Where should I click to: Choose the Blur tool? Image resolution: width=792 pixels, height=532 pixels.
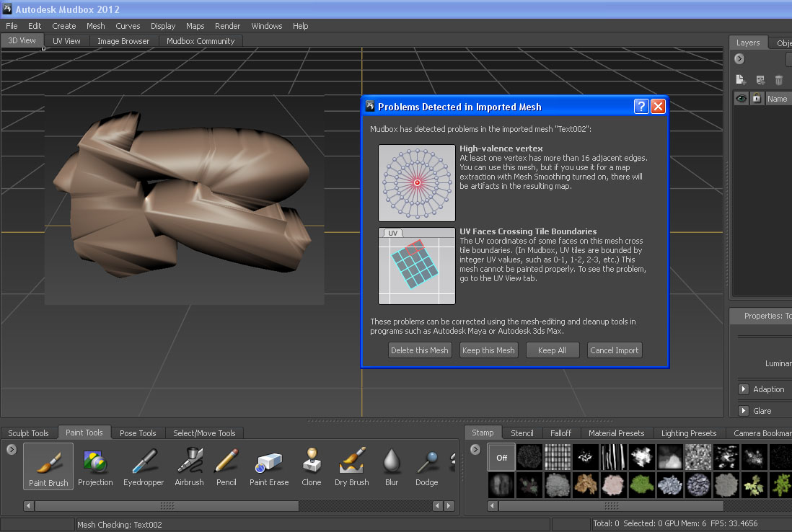click(392, 467)
